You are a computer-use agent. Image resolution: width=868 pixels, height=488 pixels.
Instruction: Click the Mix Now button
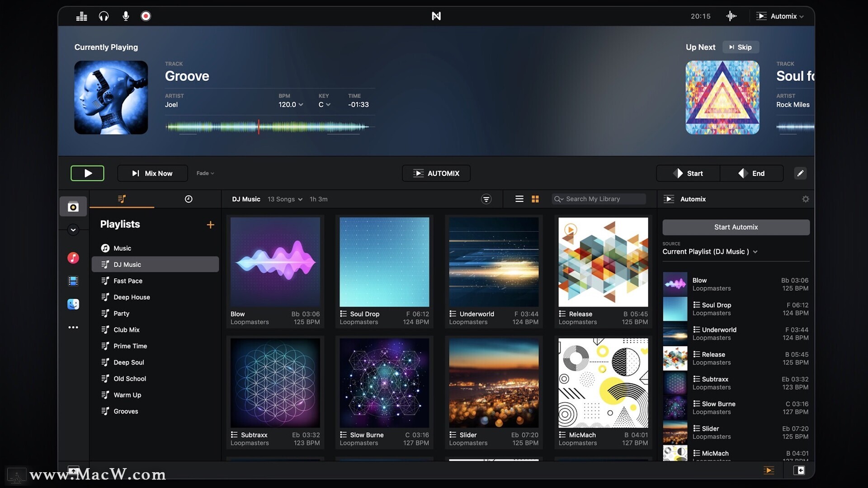click(152, 173)
